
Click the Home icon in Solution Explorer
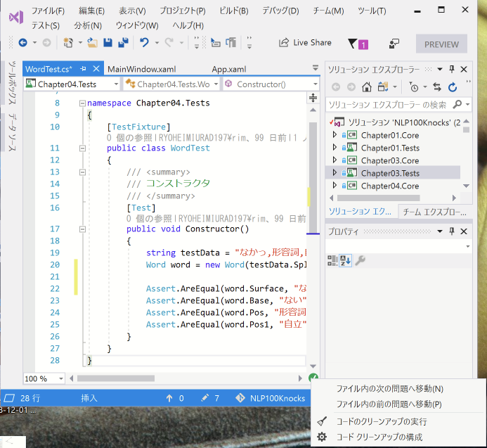(366, 87)
